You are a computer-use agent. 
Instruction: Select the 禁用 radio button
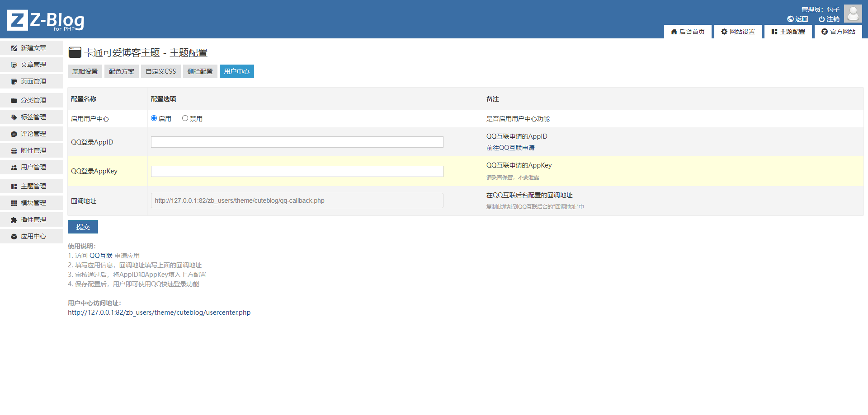click(x=185, y=118)
